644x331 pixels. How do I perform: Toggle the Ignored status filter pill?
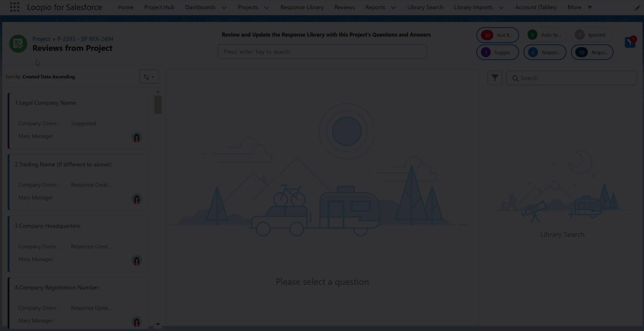[592, 35]
